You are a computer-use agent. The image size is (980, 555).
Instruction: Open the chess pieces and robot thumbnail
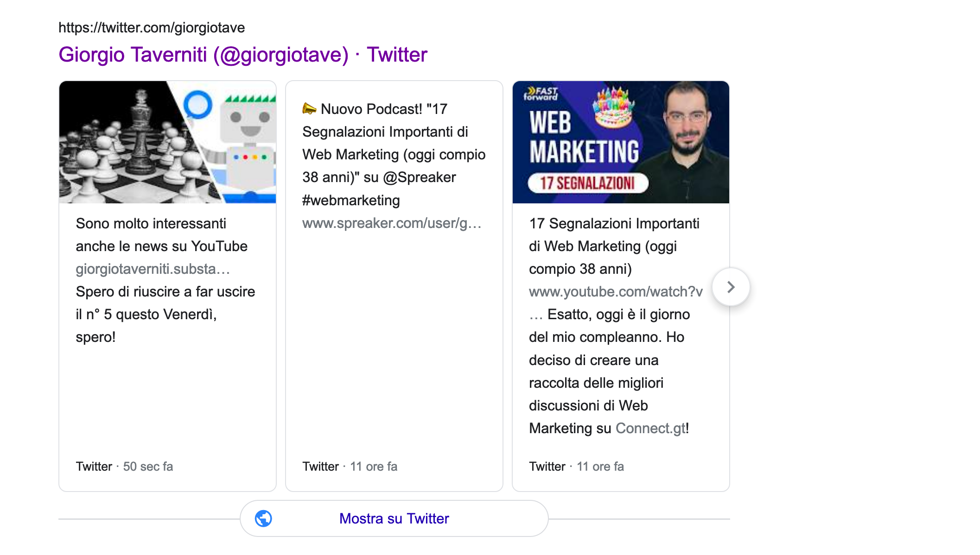[x=168, y=142]
